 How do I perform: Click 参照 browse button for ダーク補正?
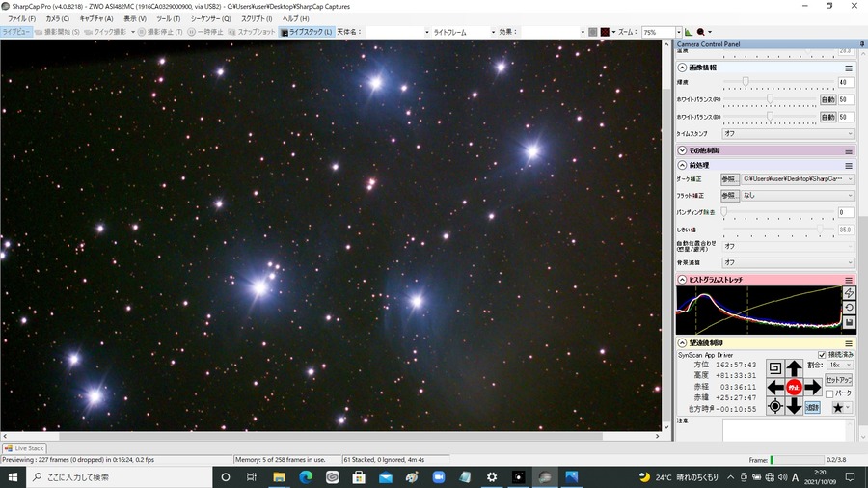(x=730, y=179)
